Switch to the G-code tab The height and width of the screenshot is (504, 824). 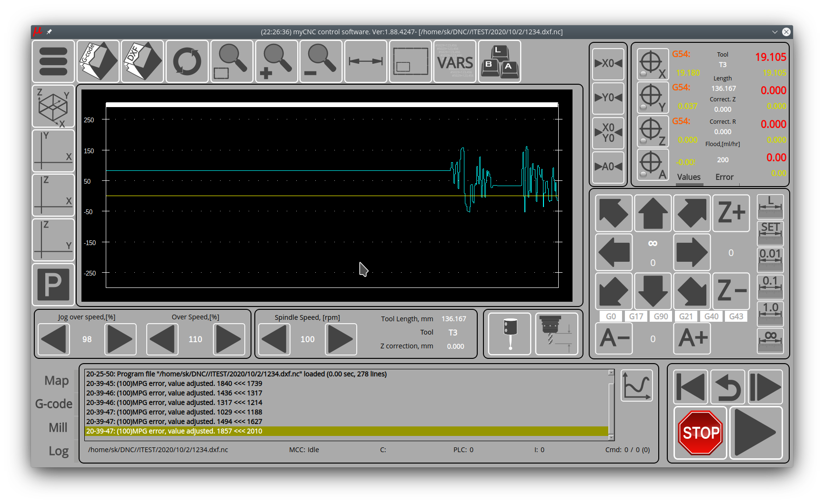(54, 404)
